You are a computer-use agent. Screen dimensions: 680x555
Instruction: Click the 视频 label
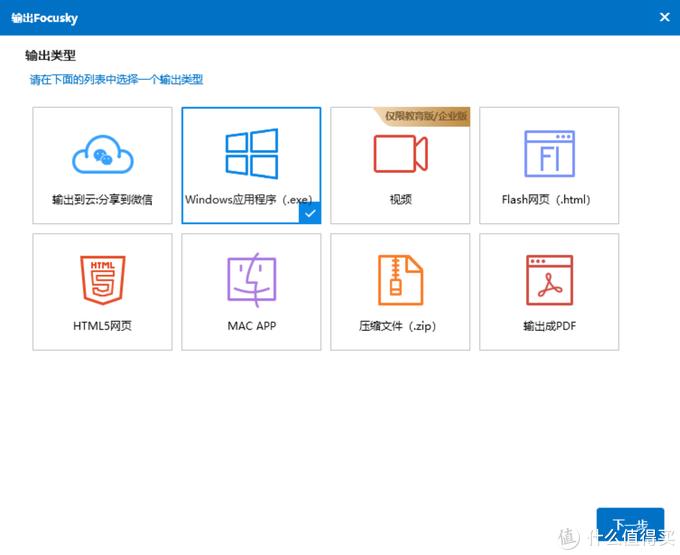click(400, 199)
